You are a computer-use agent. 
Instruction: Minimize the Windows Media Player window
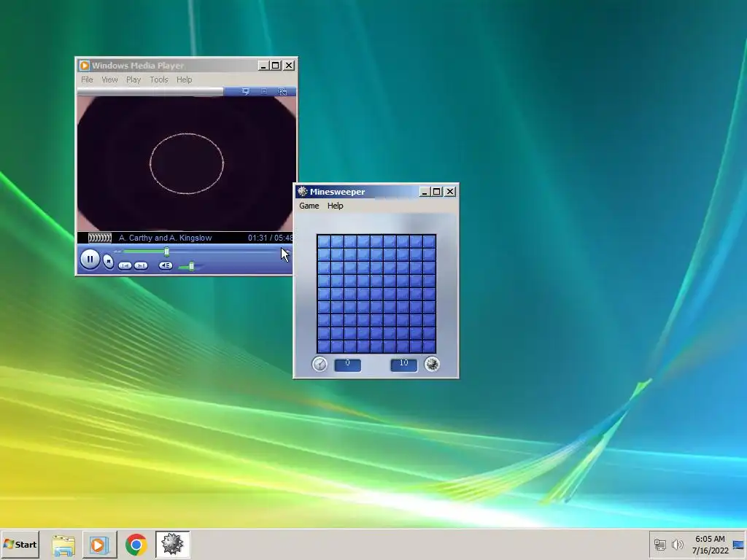pyautogui.click(x=263, y=65)
